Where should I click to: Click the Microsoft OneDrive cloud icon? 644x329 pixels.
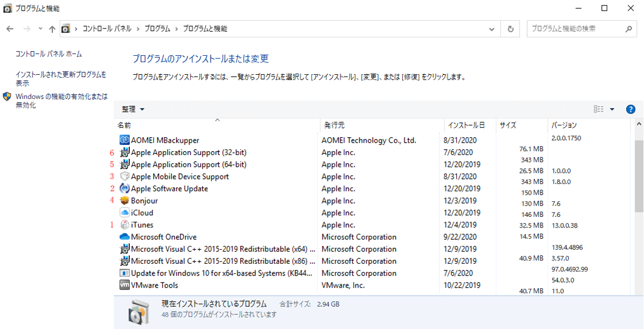[125, 237]
